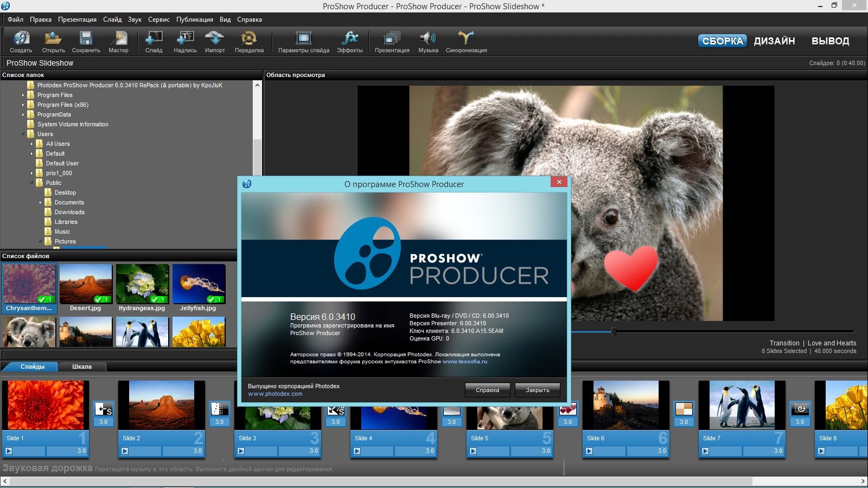Select the Hydrangeas.jpg file thumbnail
Viewport: 868px width, 488px height.
(x=142, y=288)
